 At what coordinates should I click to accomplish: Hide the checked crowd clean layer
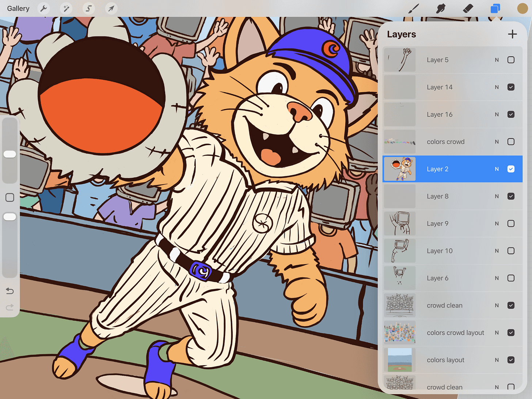click(511, 305)
